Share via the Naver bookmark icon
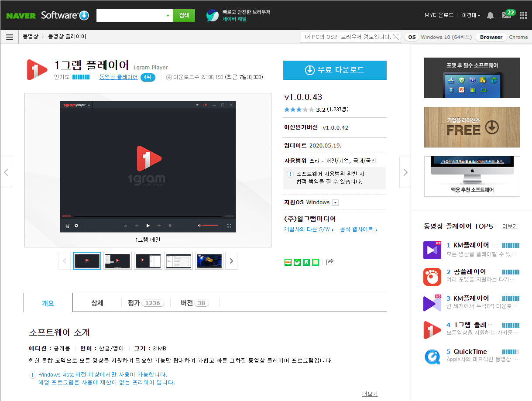532x401 pixels. pos(306,262)
